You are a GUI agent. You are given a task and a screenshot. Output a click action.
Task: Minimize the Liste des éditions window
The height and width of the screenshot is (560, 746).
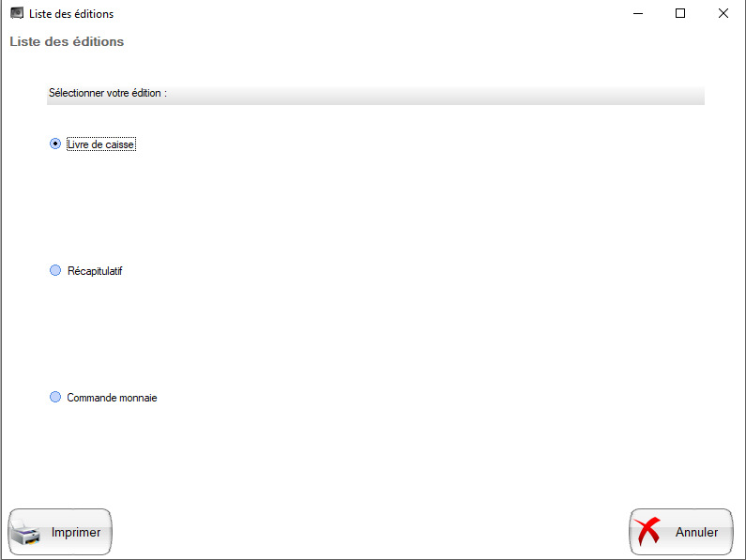tap(638, 13)
